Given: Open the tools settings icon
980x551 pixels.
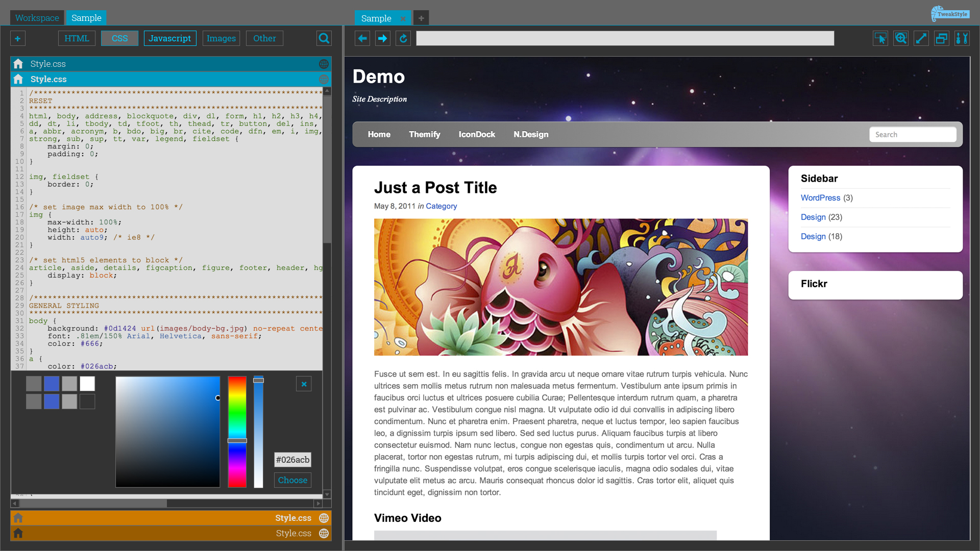Looking at the screenshot, I should pos(962,38).
